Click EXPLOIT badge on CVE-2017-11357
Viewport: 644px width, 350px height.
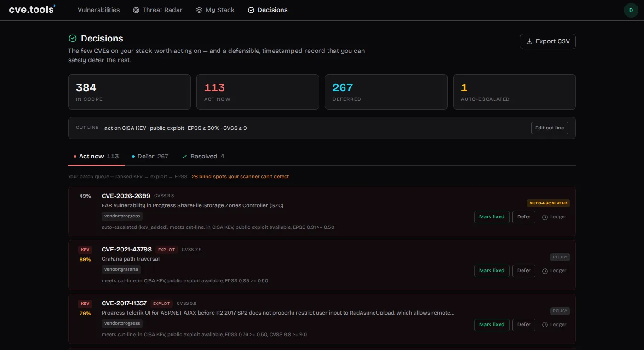click(162, 303)
